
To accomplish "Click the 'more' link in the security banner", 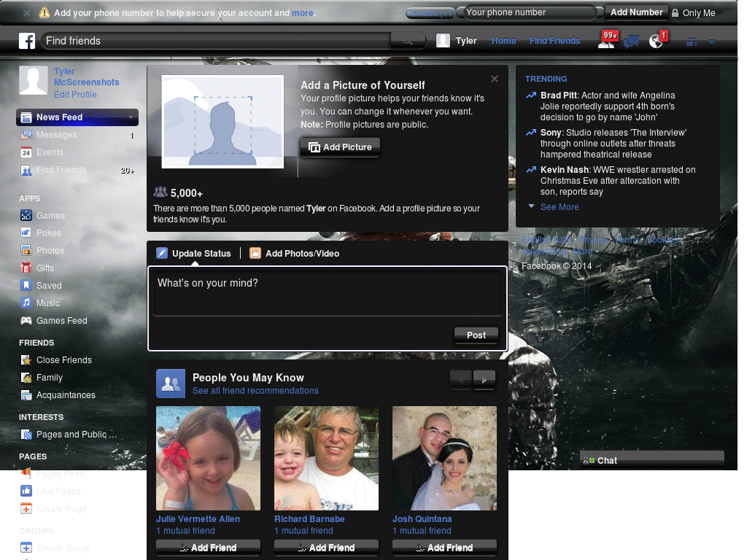I will tap(303, 13).
